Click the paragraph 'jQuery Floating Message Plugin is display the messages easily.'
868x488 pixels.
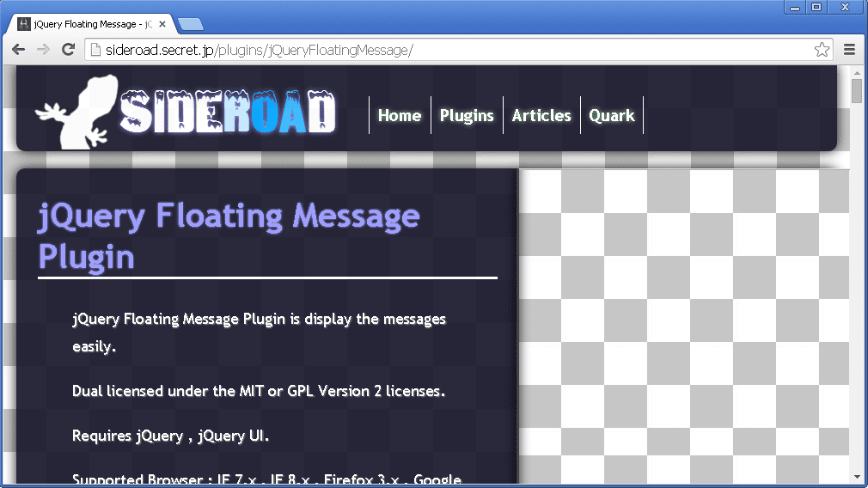[259, 332]
